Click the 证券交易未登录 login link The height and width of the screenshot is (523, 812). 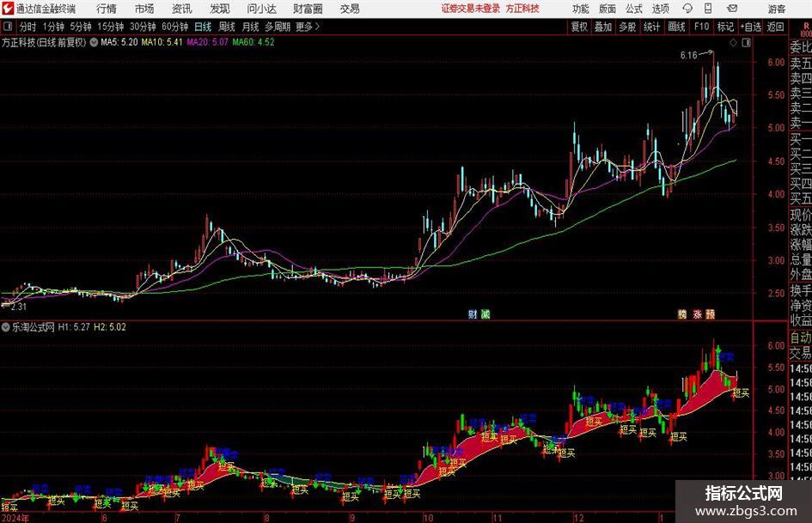470,9
